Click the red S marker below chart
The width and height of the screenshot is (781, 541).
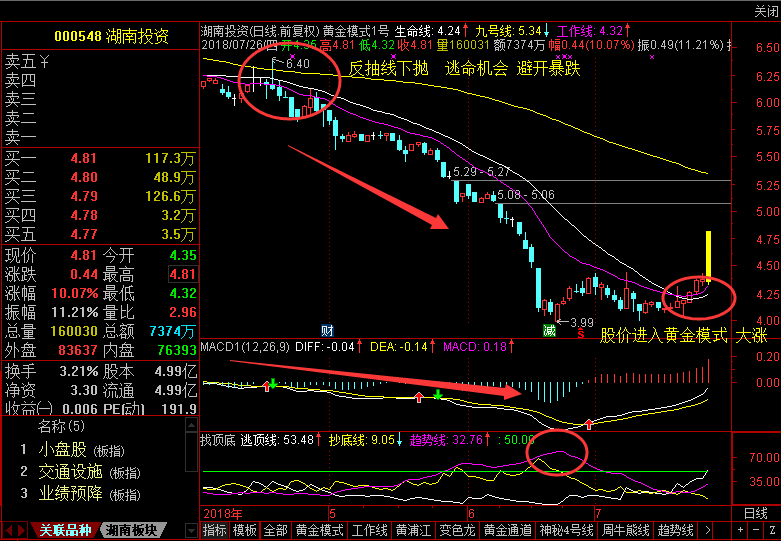(x=580, y=334)
